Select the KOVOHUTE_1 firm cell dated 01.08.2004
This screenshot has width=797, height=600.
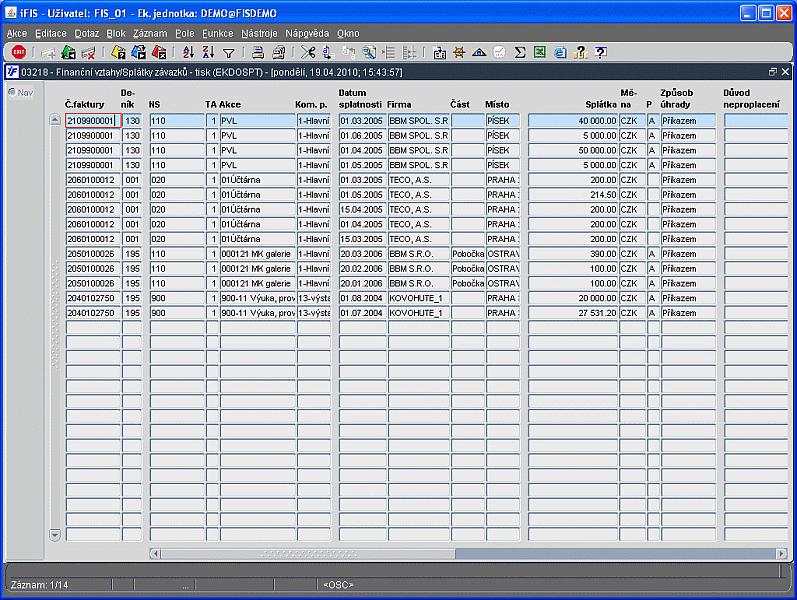tap(418, 298)
